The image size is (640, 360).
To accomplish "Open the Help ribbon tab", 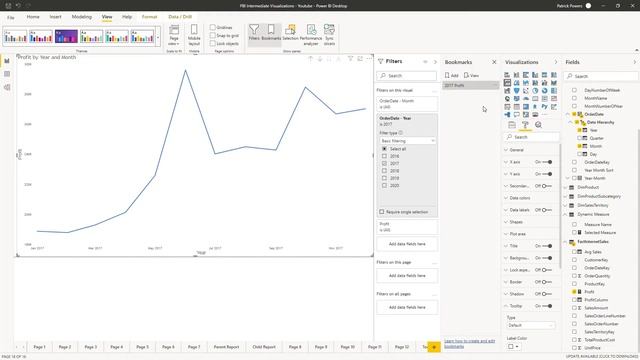I will point(127,17).
